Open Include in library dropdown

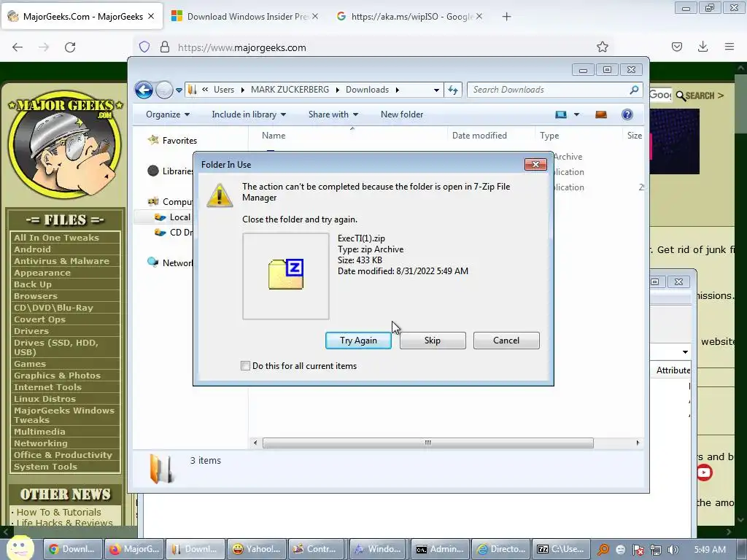(249, 114)
